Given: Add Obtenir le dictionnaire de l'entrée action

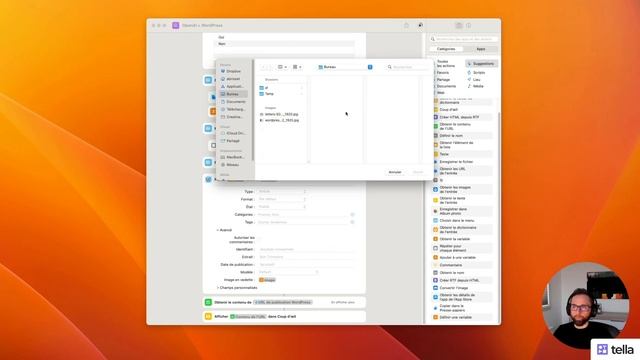Looking at the screenshot, I should [x=462, y=229].
